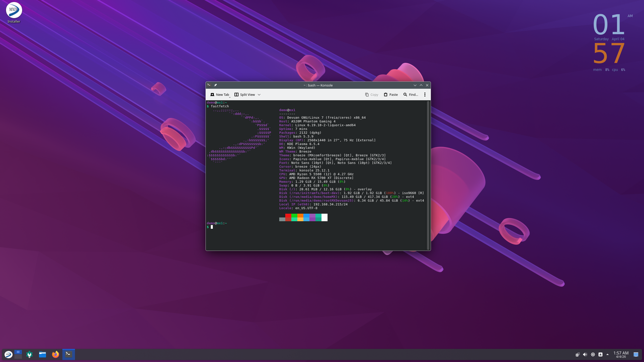The width and height of the screenshot is (644, 362).
Task: Open a New Tab in Konsole
Action: pos(220,95)
